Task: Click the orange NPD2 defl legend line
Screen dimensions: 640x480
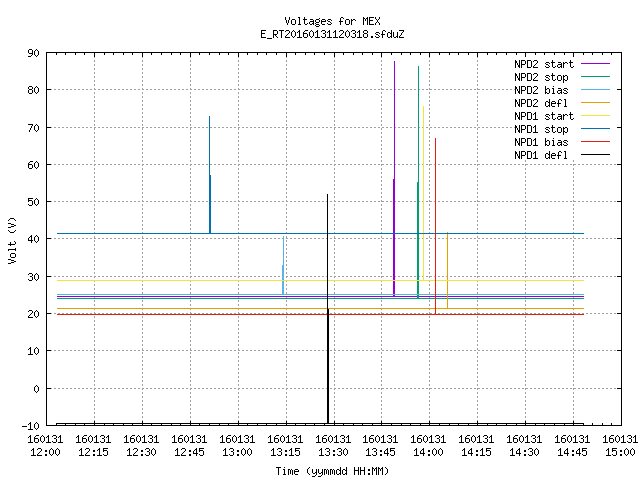Action: (x=595, y=102)
